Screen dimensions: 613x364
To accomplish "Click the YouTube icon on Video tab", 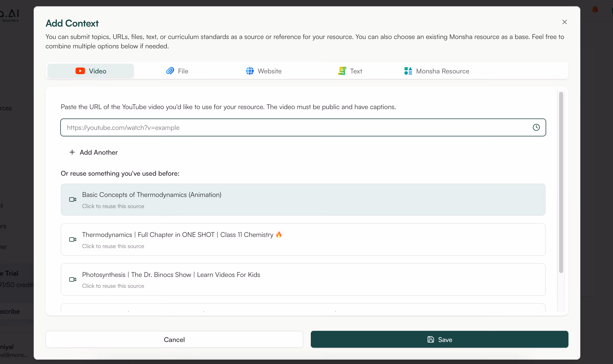I will click(x=80, y=71).
